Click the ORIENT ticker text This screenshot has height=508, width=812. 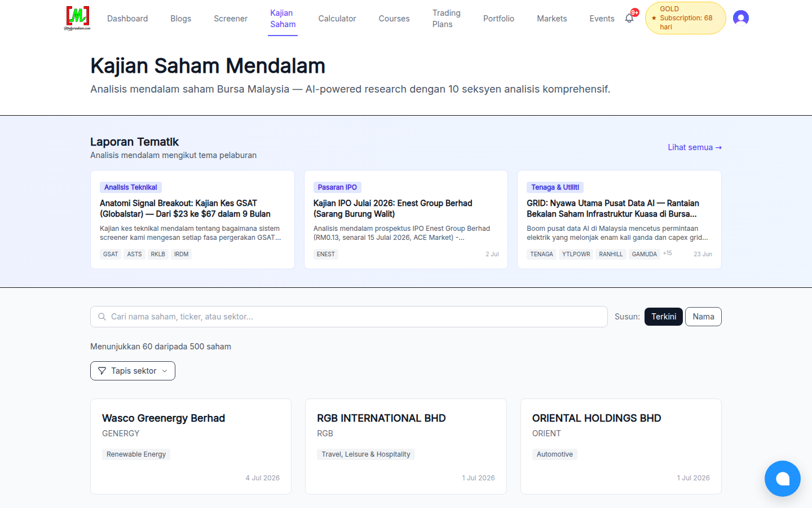click(546, 433)
